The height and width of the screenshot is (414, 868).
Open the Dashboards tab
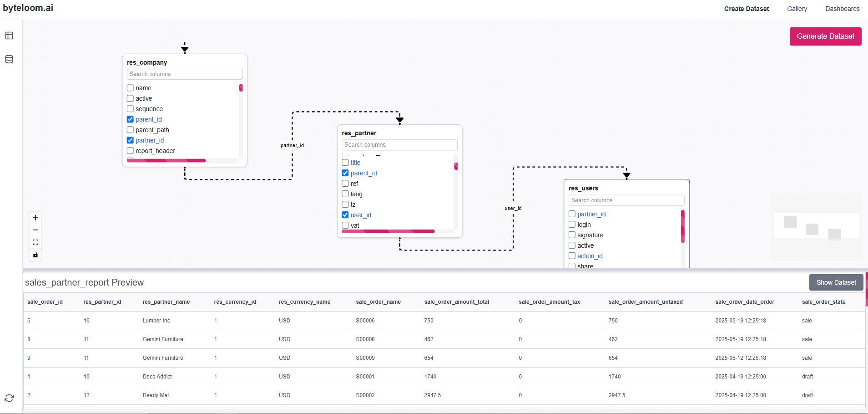tap(843, 9)
